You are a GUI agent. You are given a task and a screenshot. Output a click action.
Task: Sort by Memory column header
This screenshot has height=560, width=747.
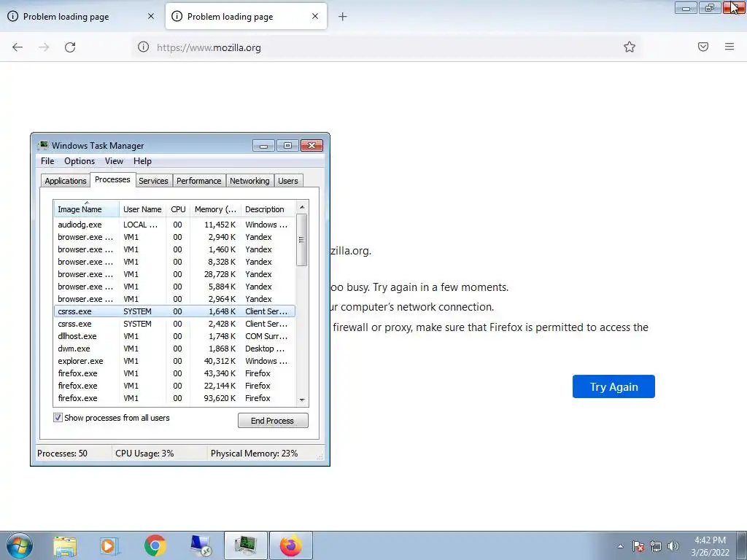coord(215,209)
